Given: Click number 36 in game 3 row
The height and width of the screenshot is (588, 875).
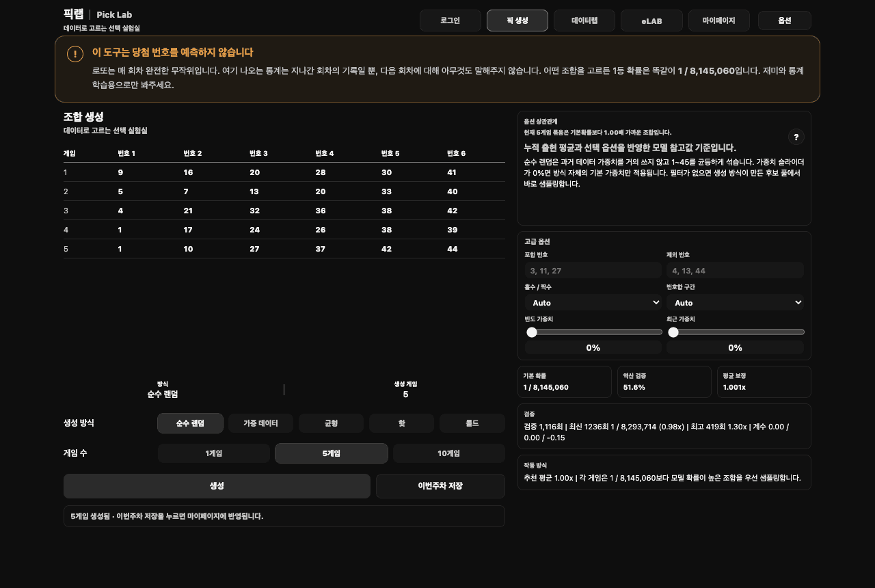Looking at the screenshot, I should pos(321,211).
